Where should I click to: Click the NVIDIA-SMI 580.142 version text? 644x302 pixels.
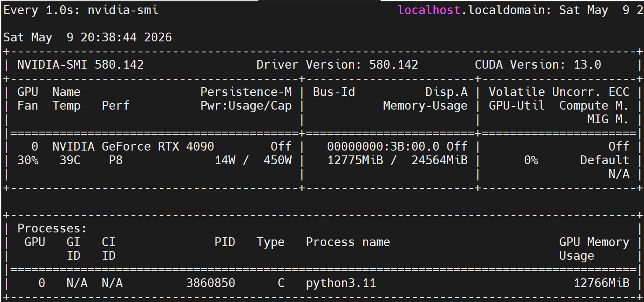[80, 65]
